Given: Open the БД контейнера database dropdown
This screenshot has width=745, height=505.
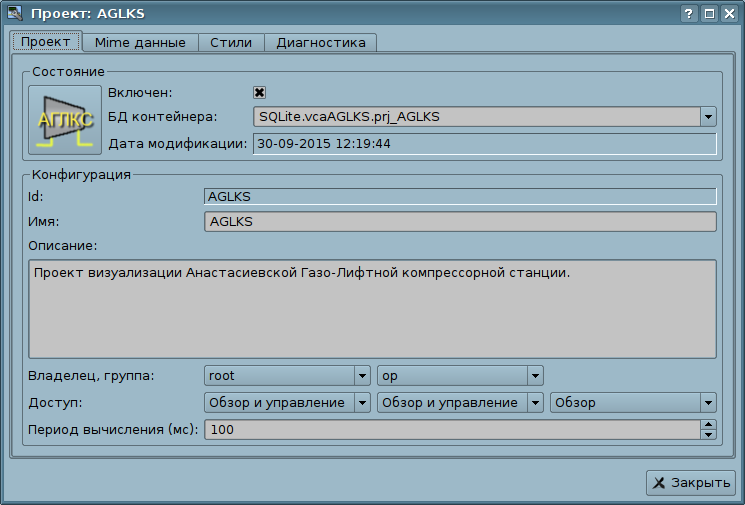Looking at the screenshot, I should (x=708, y=117).
